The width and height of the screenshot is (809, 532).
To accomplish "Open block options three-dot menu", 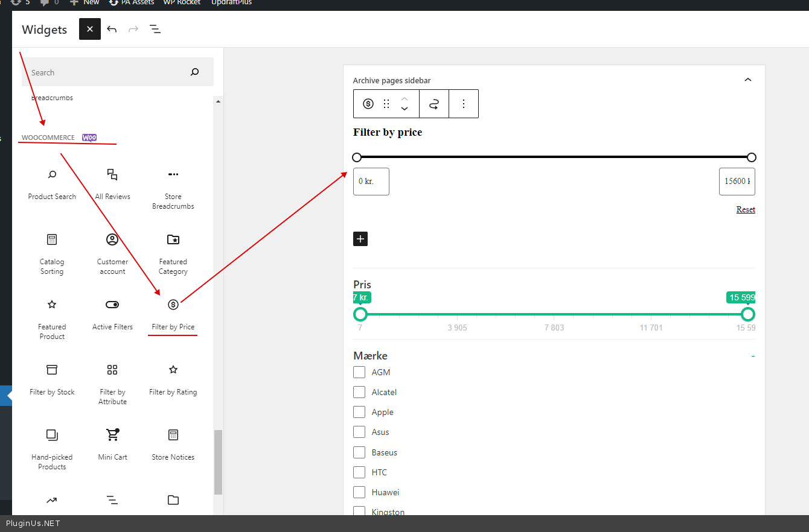I will pos(464,104).
